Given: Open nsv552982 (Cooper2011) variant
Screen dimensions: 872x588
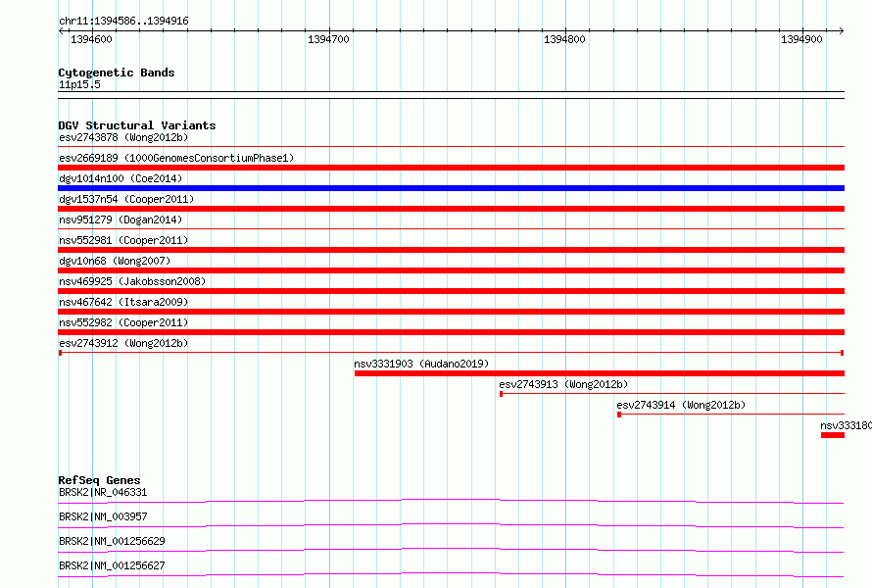Looking at the screenshot, I should pos(123,322).
